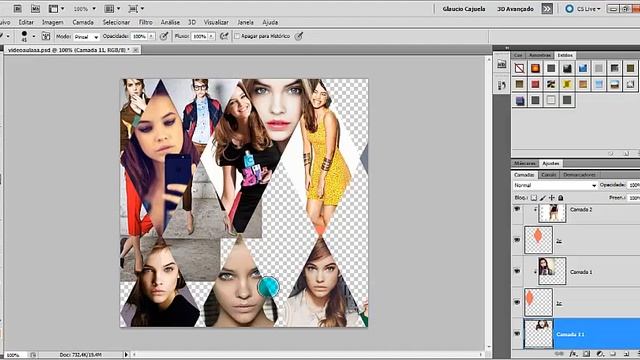640x360 pixels.
Task: Toggle the Brush panel icon in options bar
Action: (x=46, y=36)
